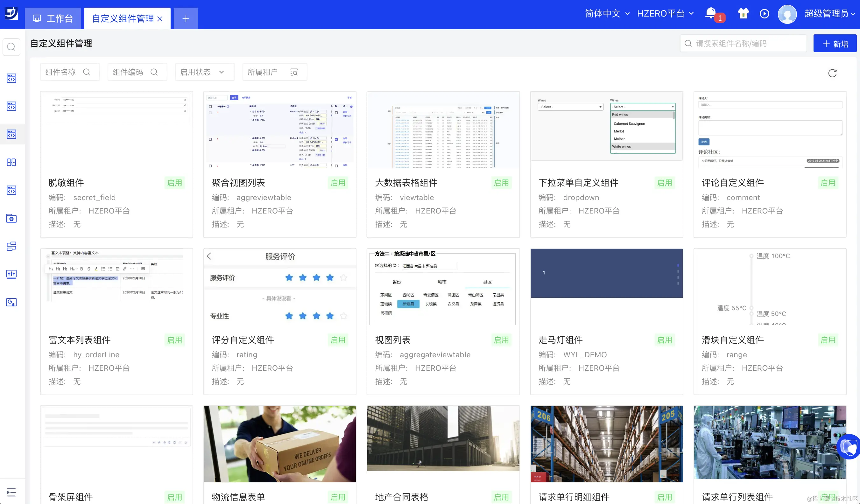Open the 启用状态 filter dropdown
Image resolution: width=860 pixels, height=504 pixels.
(204, 72)
